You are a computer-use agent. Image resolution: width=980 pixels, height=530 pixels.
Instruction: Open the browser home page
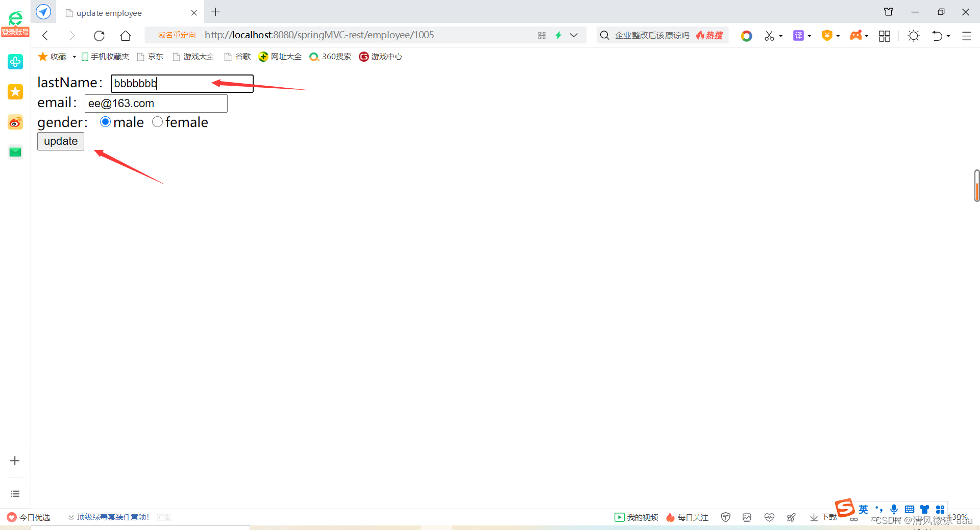tap(126, 36)
